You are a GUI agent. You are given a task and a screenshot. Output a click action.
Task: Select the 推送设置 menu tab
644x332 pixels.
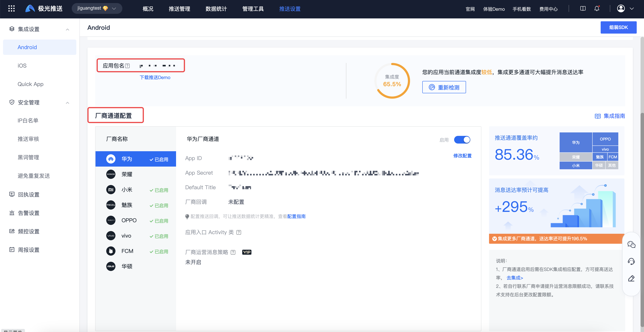click(290, 9)
